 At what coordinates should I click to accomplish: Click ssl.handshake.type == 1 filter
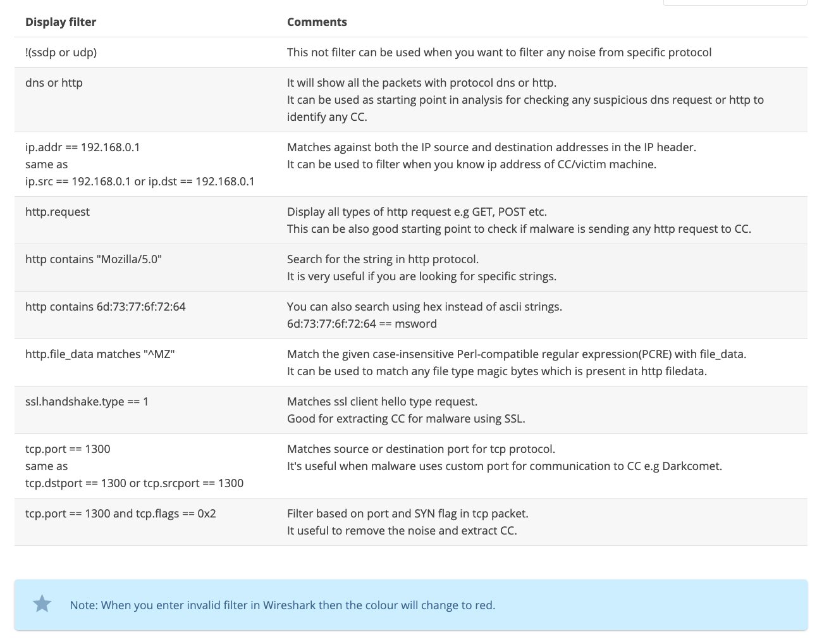[x=87, y=402]
